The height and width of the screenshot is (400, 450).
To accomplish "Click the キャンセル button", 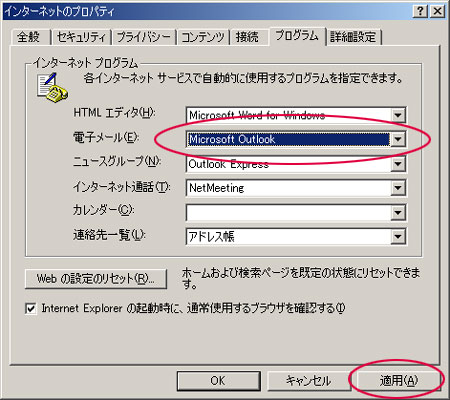I will 308,381.
